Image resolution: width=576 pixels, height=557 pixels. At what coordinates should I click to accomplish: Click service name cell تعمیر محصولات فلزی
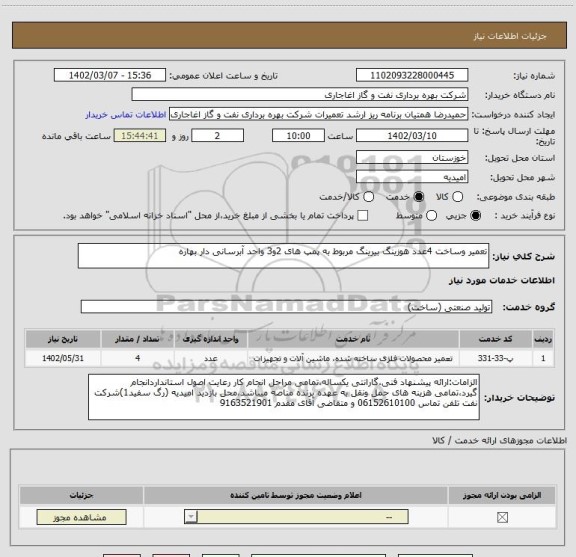353,358
